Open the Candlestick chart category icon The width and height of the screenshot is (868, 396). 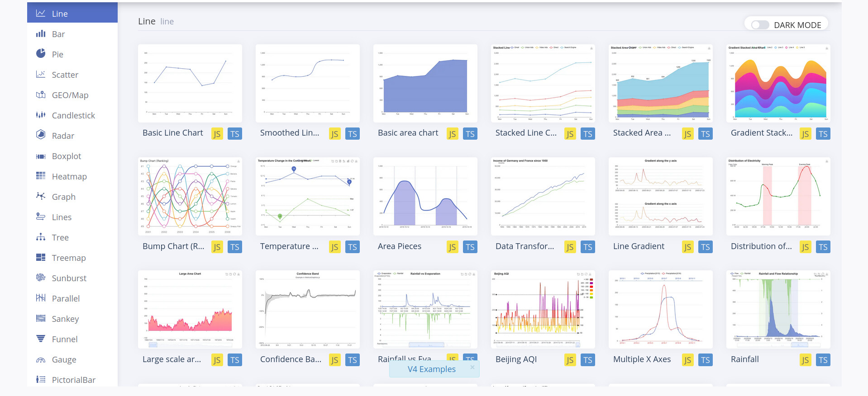pos(41,115)
